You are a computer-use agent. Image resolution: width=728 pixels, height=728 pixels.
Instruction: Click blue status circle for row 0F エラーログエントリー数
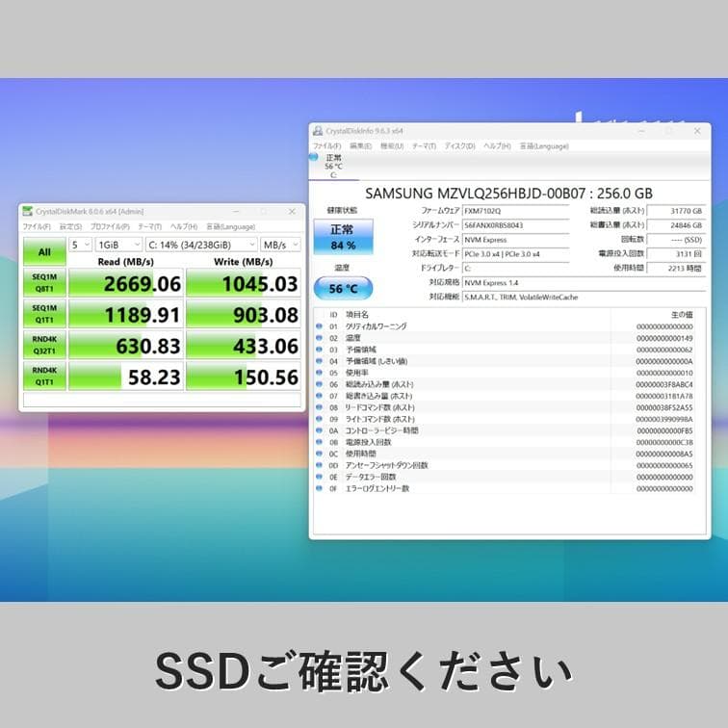[x=319, y=488]
